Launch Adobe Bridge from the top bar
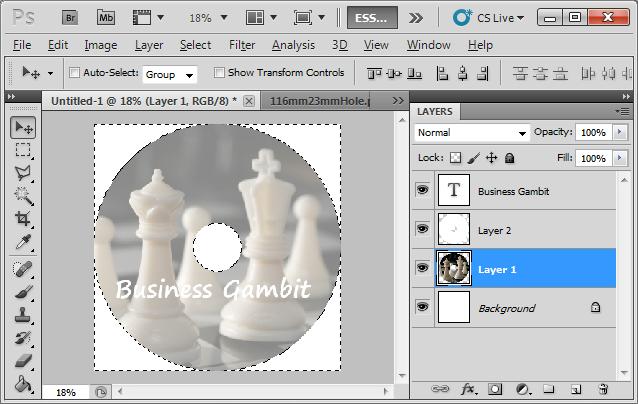Image resolution: width=638 pixels, height=404 pixels. [x=69, y=17]
